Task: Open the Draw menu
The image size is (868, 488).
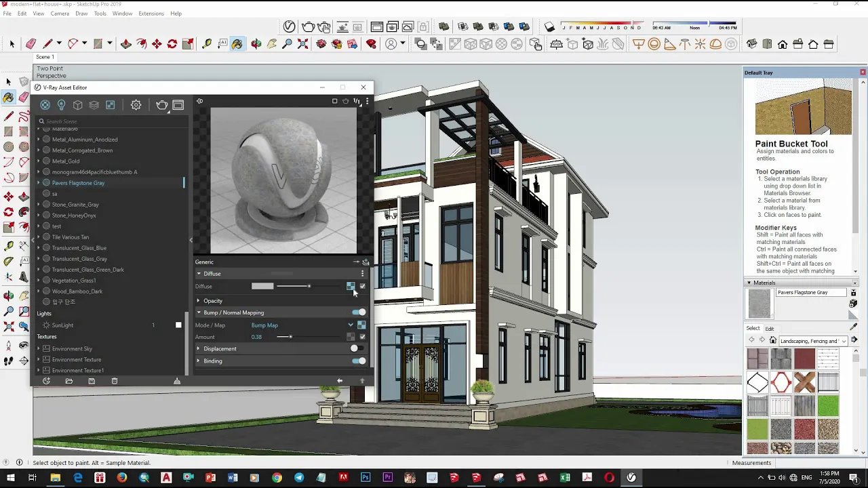Action: point(81,14)
